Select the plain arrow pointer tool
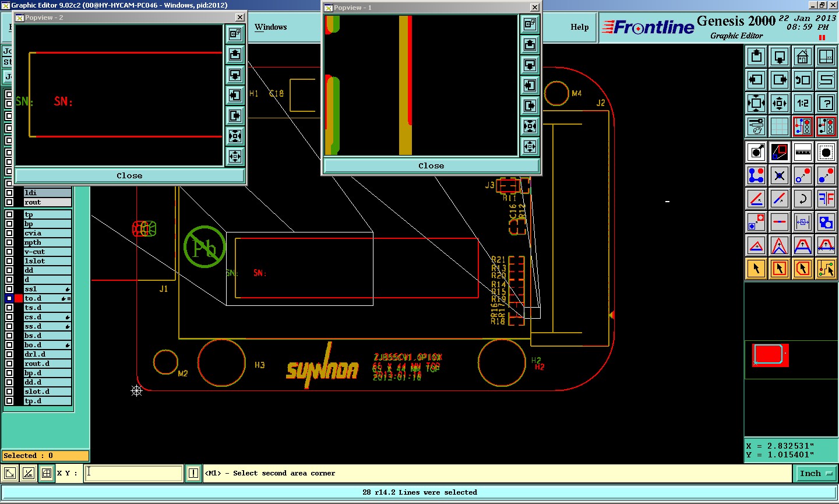Image resolution: width=839 pixels, height=504 pixels. point(756,268)
